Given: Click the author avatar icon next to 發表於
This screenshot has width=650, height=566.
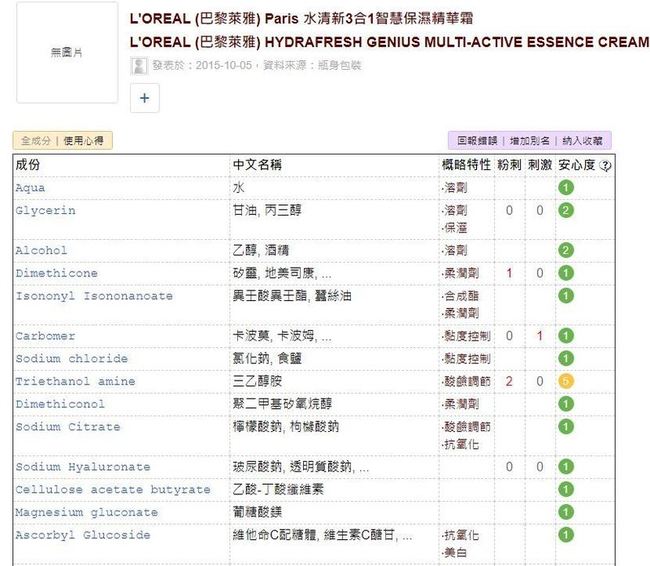Looking at the screenshot, I should [x=139, y=66].
